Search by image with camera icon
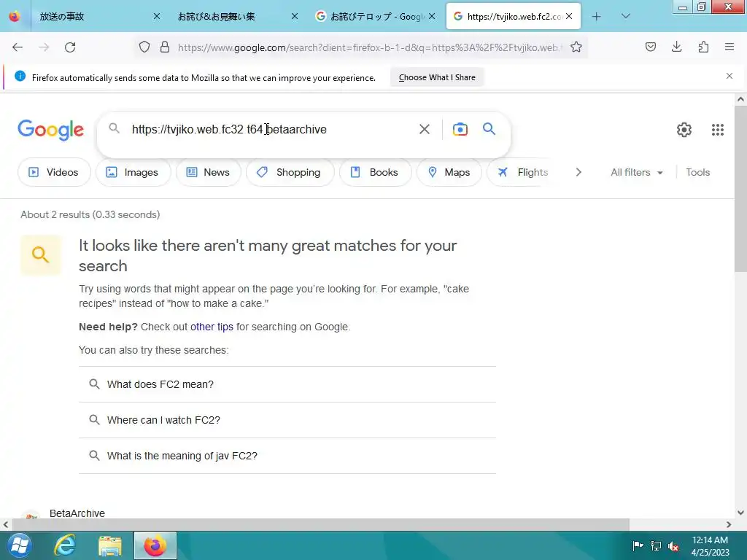Image resolution: width=747 pixels, height=560 pixels. tap(460, 129)
